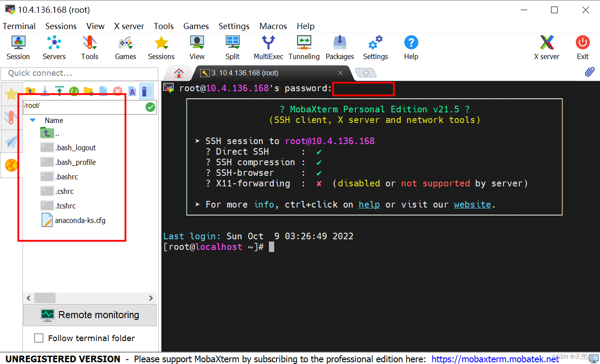Upload files SFTP icon
Viewport: 600px width, 364px height.
[x=60, y=91]
